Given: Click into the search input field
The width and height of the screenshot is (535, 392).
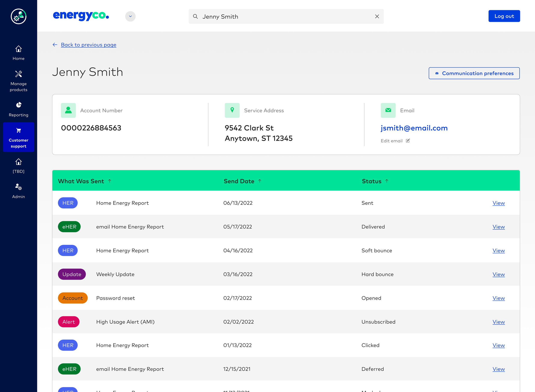Looking at the screenshot, I should (x=286, y=16).
